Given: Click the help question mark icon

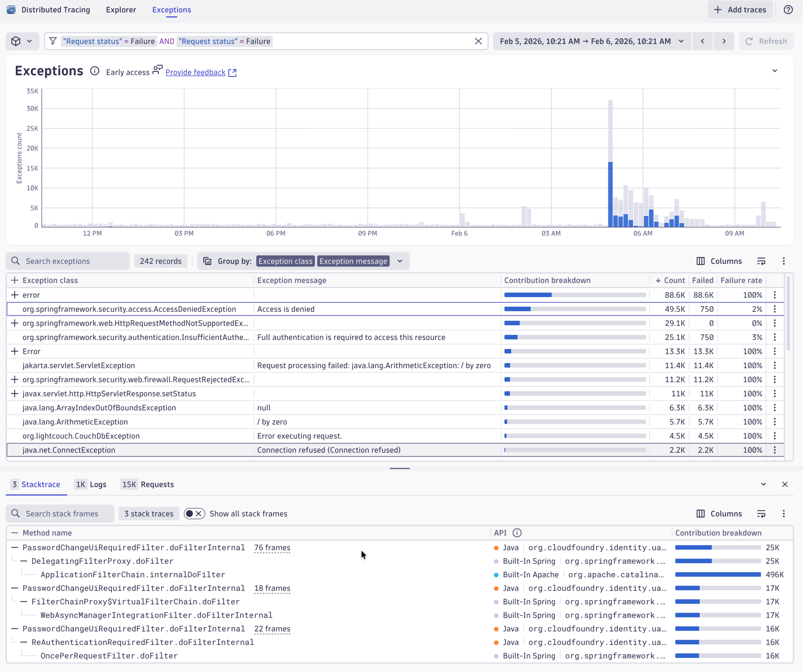Looking at the screenshot, I should [788, 9].
